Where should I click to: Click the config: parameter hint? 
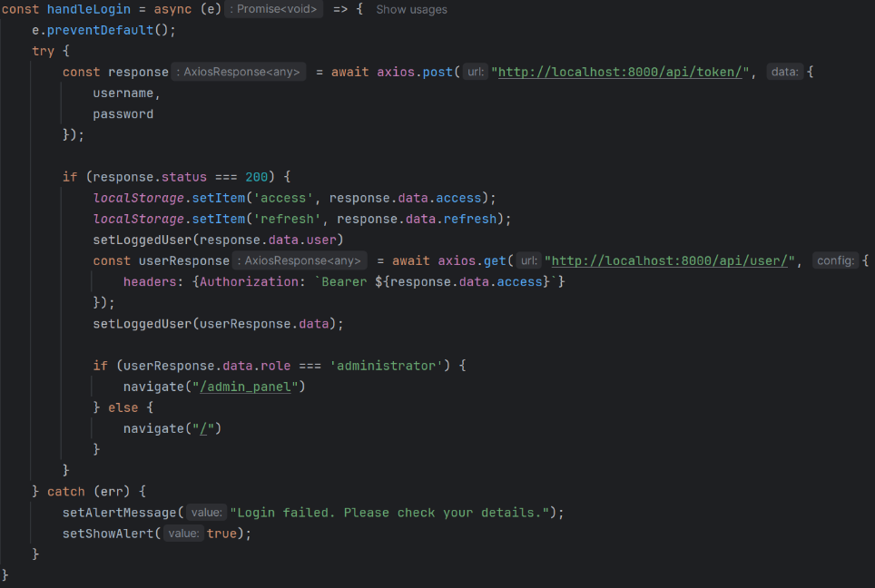835,260
